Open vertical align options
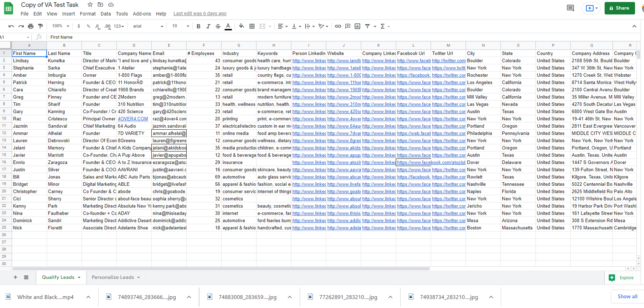The height and width of the screenshot is (308, 644). point(296,26)
